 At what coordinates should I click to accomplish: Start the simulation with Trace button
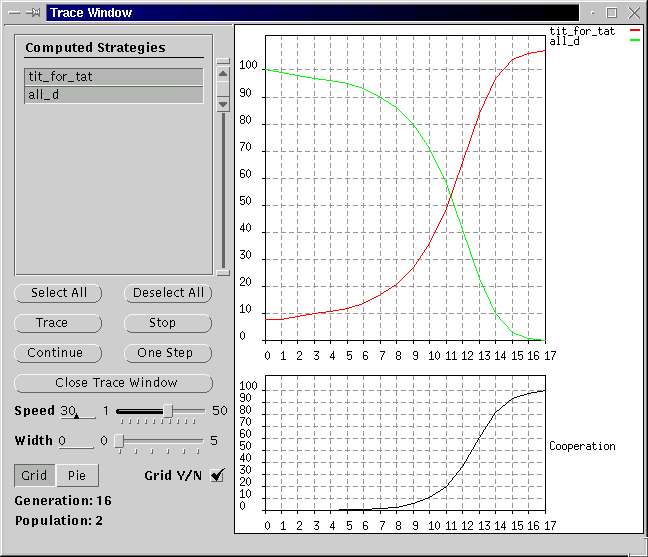coord(58,323)
